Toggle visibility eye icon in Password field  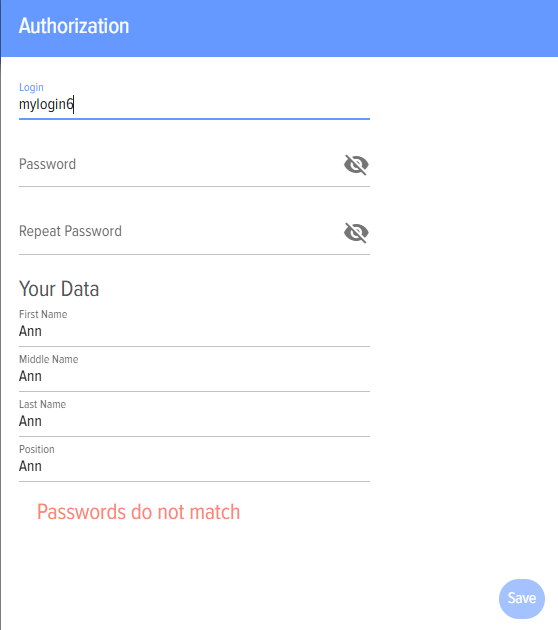(356, 164)
